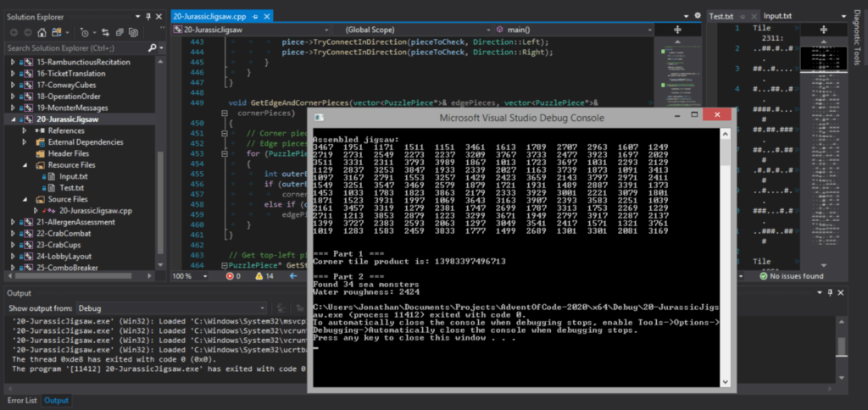
Task: Open the Pending Changes Filter clock icon
Action: click(x=84, y=32)
